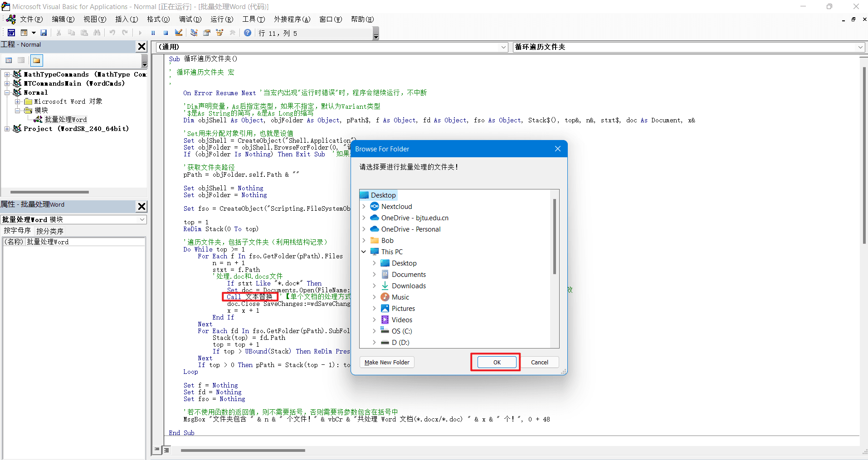The image size is (868, 460).
Task: Click the VBA icon left of 文件 menu
Action: pos(11,19)
